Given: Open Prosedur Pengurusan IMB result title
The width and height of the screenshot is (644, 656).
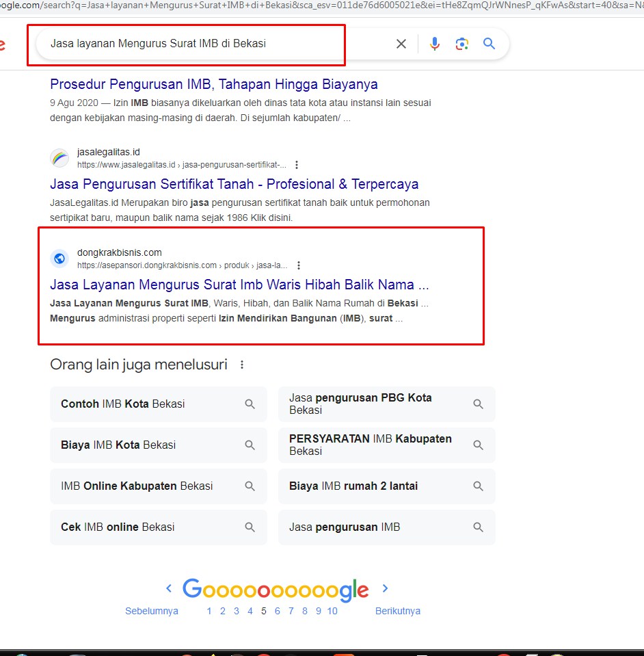Looking at the screenshot, I should pyautogui.click(x=213, y=84).
